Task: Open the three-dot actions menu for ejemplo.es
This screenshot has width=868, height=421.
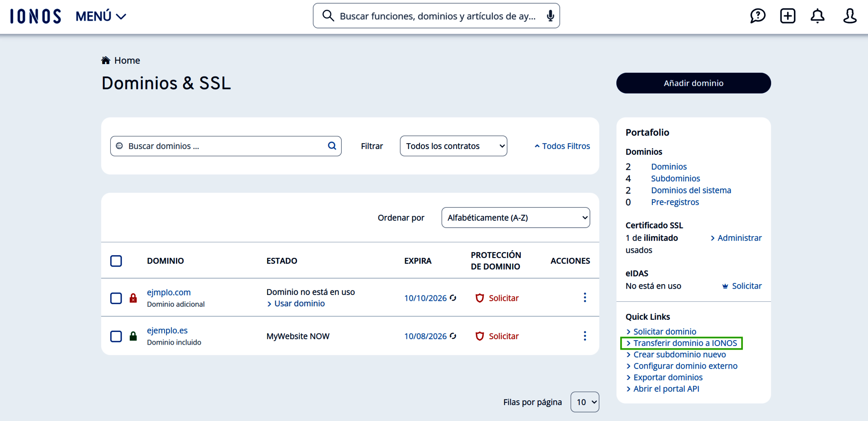Action: [x=585, y=336]
